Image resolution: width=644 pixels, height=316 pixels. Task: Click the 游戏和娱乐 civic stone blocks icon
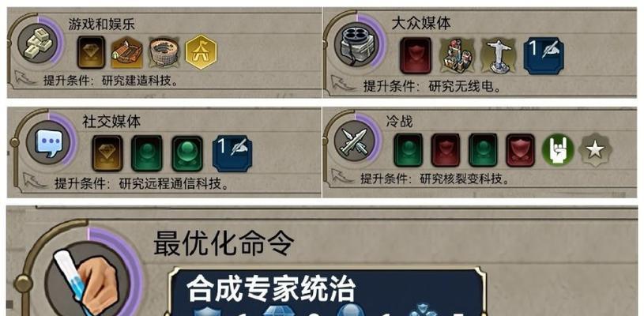point(37,43)
